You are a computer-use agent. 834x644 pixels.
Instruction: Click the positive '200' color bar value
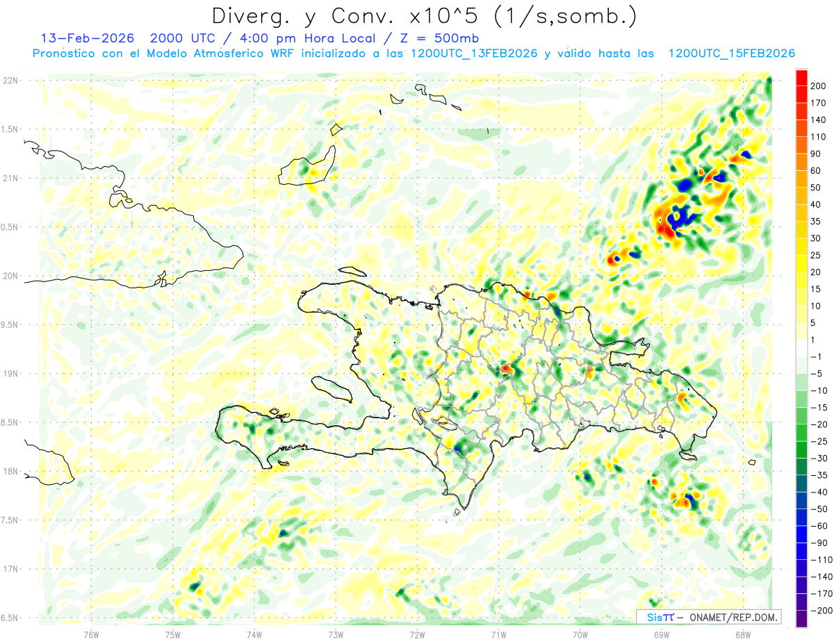tap(819, 86)
